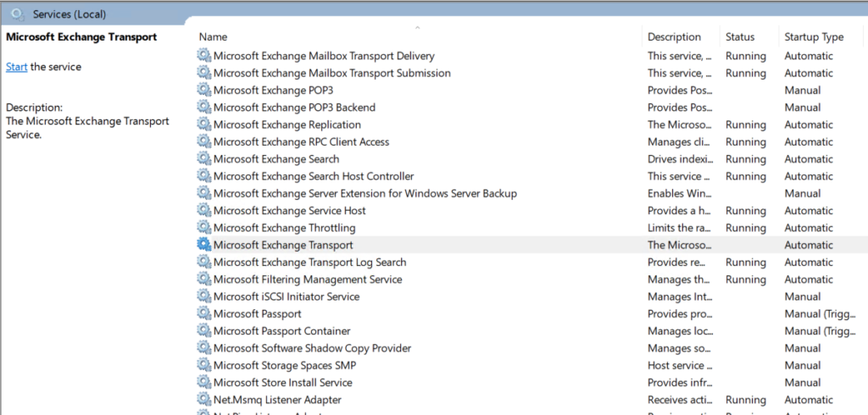Click the Services (Local) header icon
The width and height of the screenshot is (868, 415).
coord(18,14)
